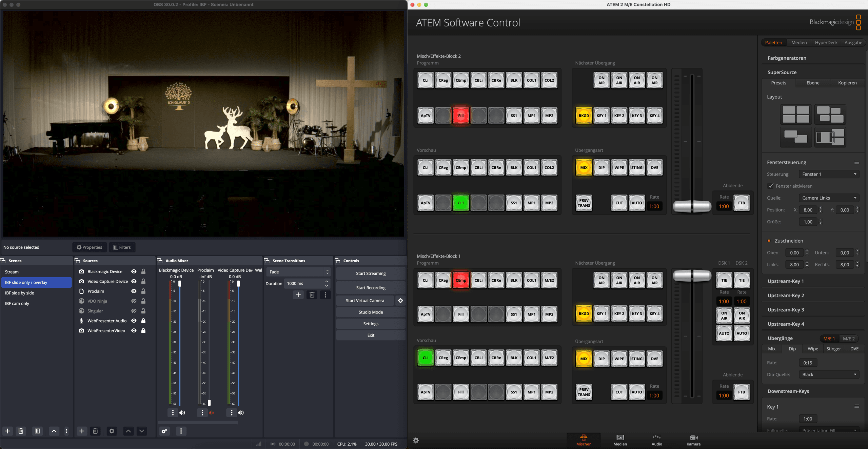
Task: Open the Fade transition dropdown
Action: coord(298,272)
